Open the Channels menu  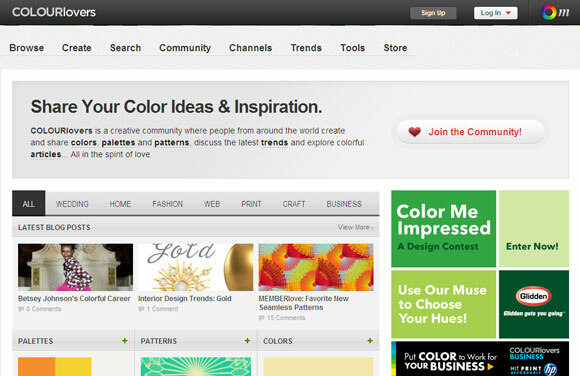click(250, 48)
